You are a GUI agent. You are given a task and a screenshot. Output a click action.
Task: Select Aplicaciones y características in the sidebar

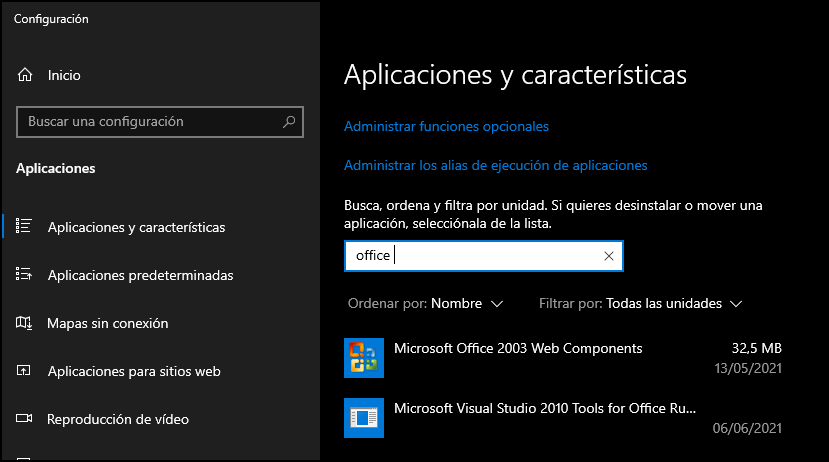(x=136, y=227)
